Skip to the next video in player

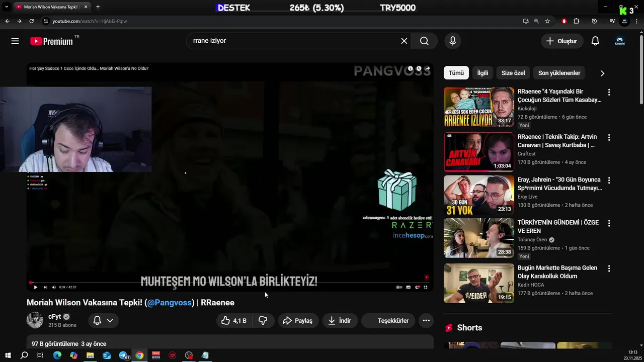pos(45,287)
